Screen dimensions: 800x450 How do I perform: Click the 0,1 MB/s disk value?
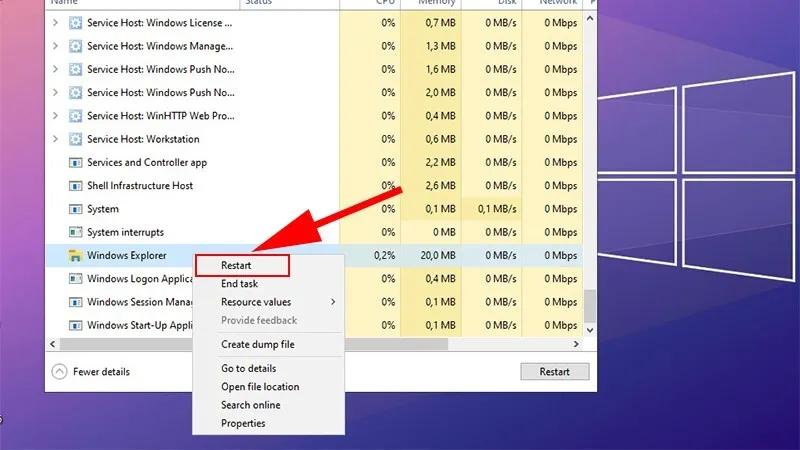497,209
